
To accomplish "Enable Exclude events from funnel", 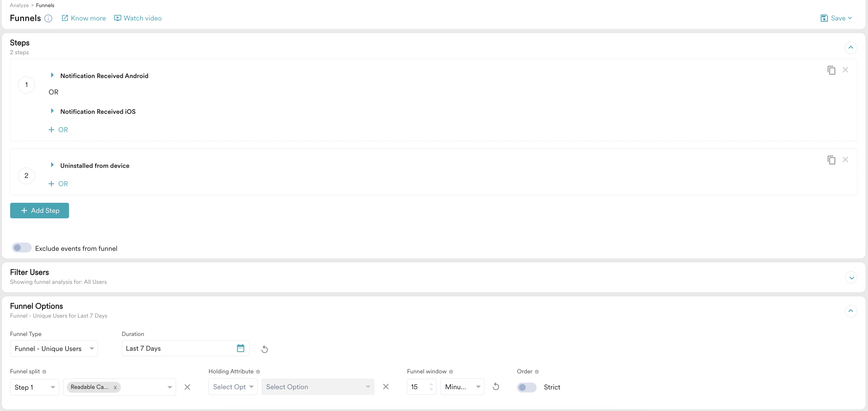I will 22,248.
